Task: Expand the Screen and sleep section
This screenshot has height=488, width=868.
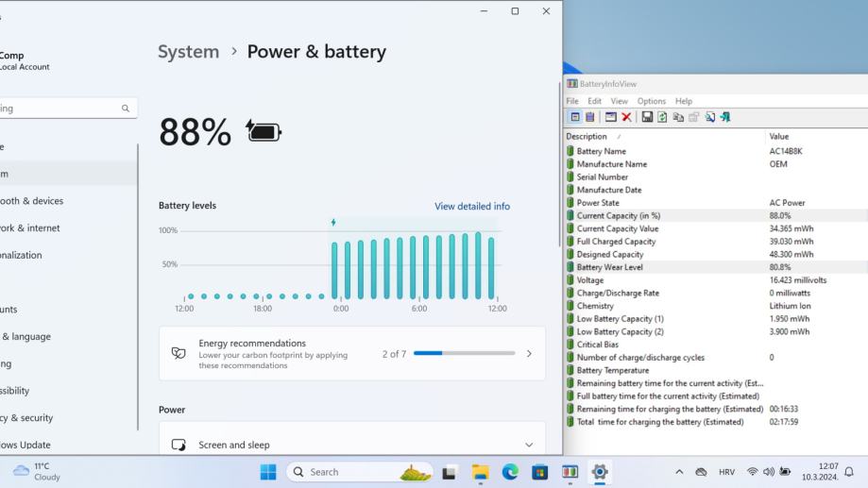Action: (529, 445)
